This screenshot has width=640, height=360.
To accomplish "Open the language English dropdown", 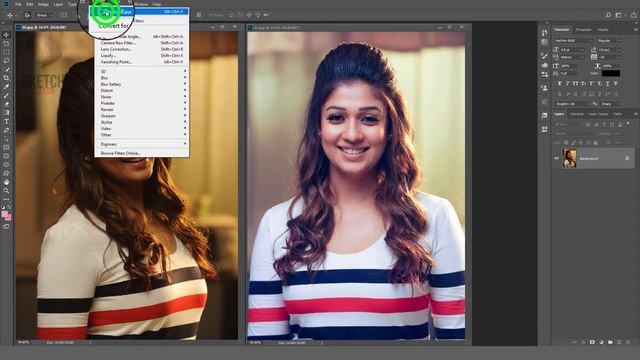I will click(x=572, y=104).
